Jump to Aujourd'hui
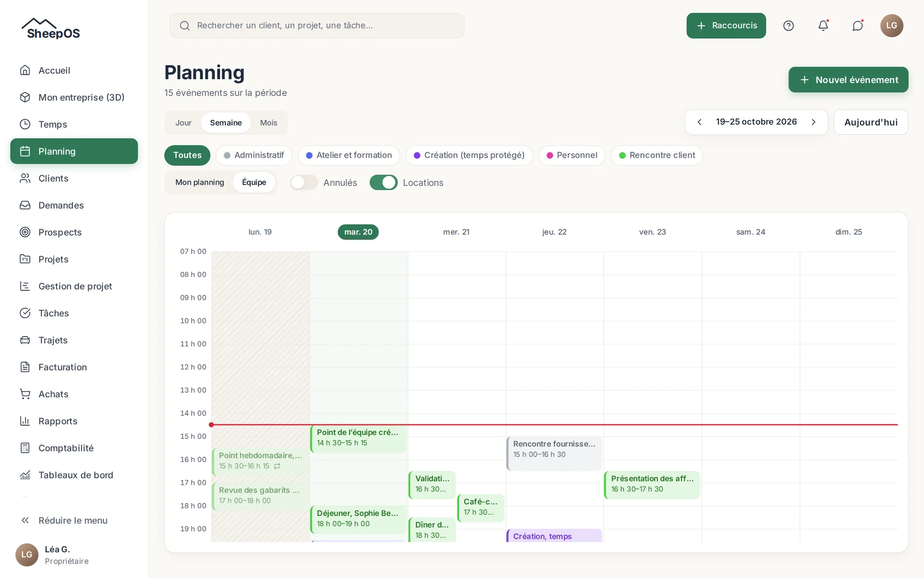 [x=871, y=122]
